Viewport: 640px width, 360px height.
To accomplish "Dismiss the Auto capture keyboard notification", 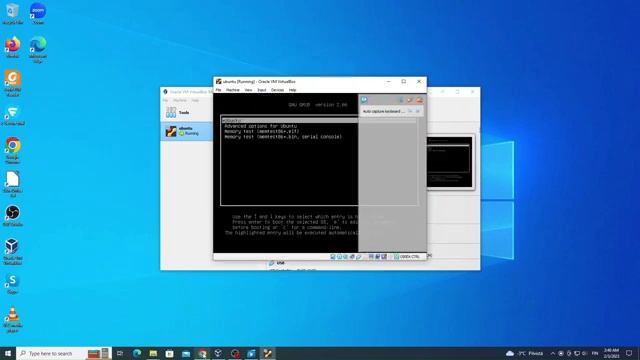I will pyautogui.click(x=418, y=111).
